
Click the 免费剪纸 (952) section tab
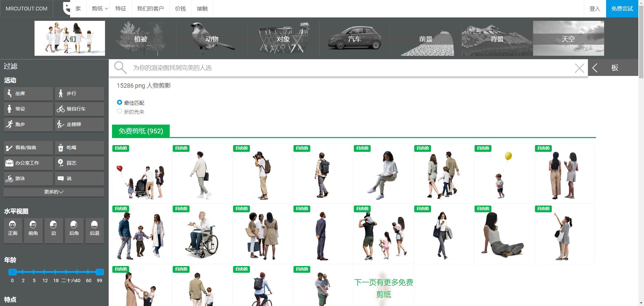[141, 131]
